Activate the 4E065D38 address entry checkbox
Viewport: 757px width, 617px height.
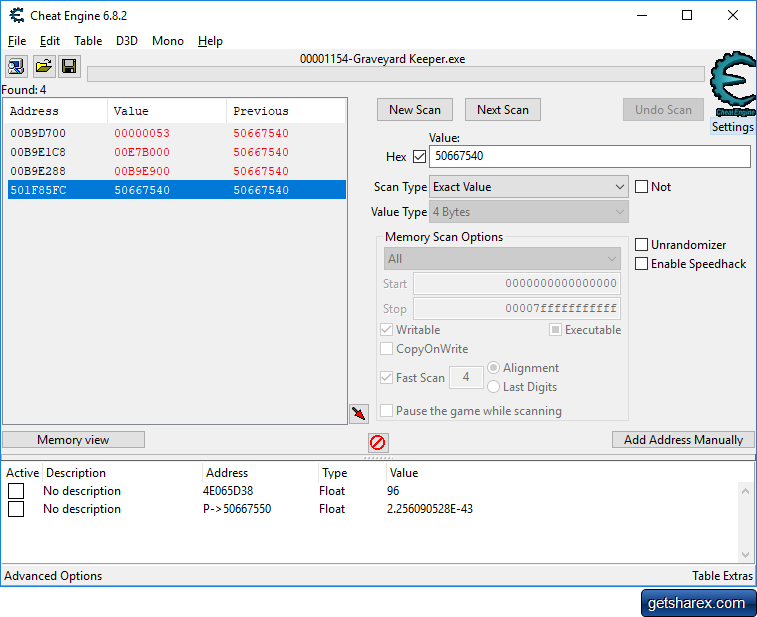(16, 491)
